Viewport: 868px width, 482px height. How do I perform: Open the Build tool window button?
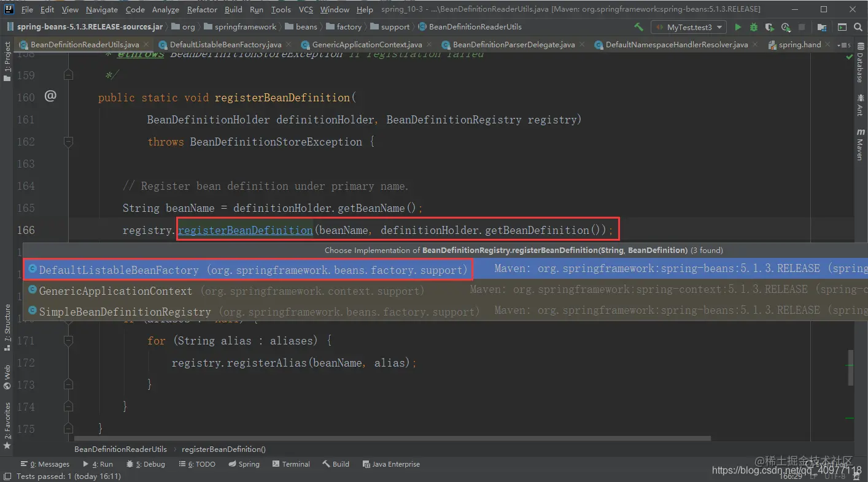coord(336,464)
